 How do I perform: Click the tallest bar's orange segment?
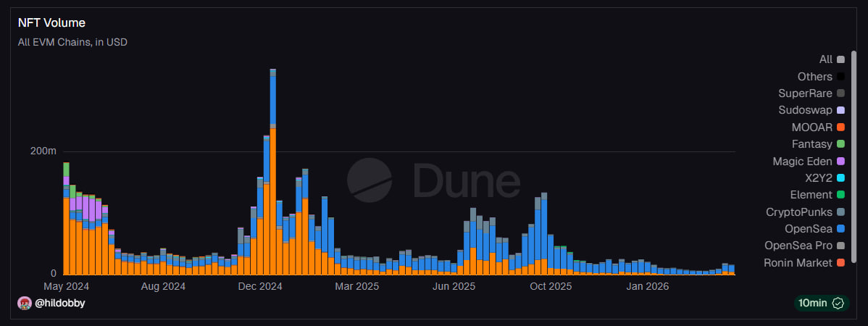[273, 201]
